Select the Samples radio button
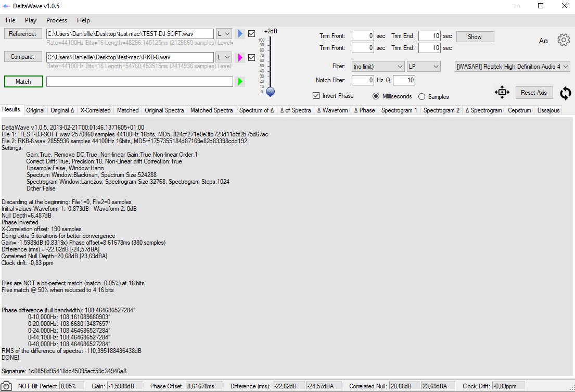575x392 pixels. 421,96
